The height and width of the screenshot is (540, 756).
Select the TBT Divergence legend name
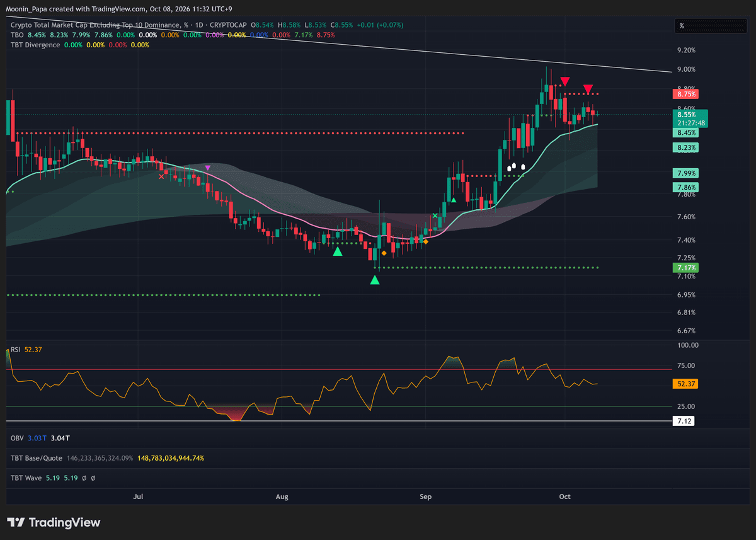[35, 45]
